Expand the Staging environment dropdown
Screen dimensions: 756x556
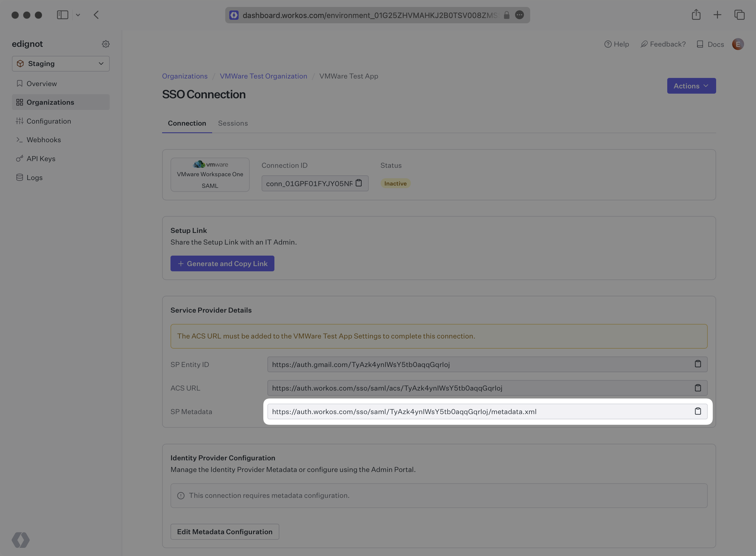[61, 64]
